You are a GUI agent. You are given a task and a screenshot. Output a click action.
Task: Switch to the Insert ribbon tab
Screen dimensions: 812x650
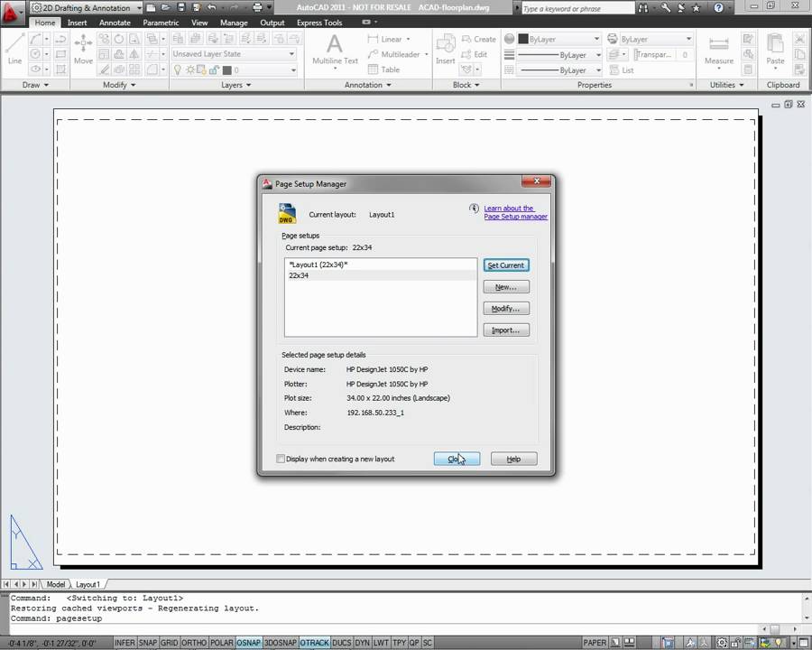[x=77, y=23]
